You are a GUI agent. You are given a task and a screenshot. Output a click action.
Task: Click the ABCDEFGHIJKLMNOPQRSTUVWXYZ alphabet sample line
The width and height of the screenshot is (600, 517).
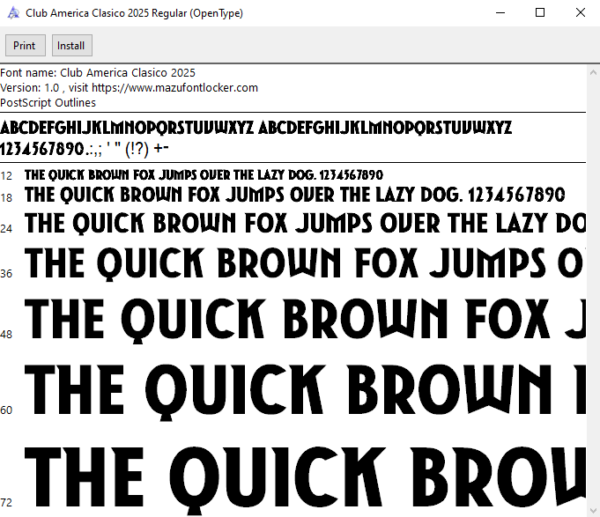tap(256, 127)
